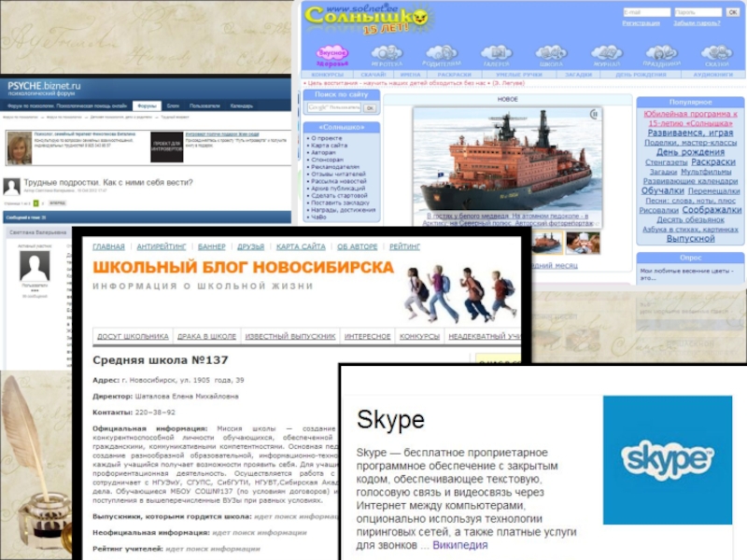Click the topic author's avatar beside 'Трудные подростки'
Screen dimensions: 747x560
[12, 186]
